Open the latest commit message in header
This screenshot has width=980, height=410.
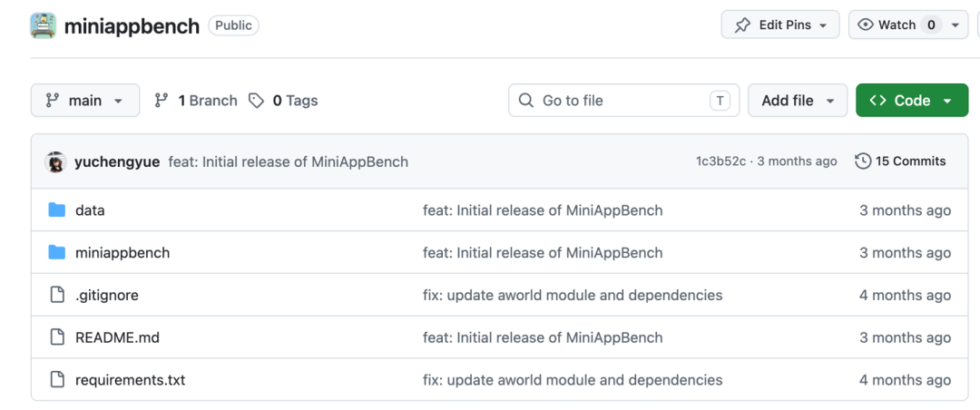pyautogui.click(x=289, y=161)
